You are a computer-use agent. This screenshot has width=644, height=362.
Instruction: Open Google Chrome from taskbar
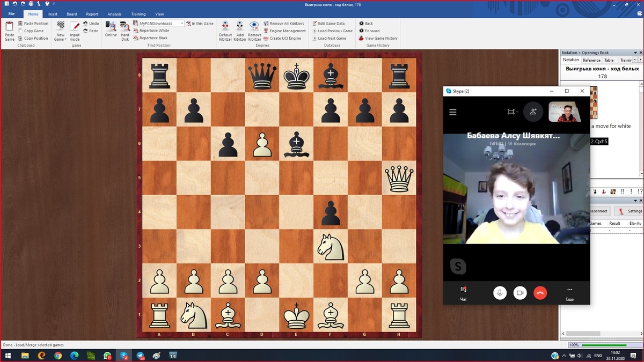[x=58, y=356]
